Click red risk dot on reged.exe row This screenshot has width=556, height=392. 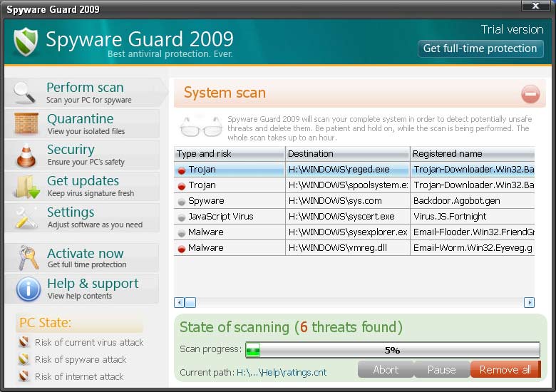click(182, 171)
